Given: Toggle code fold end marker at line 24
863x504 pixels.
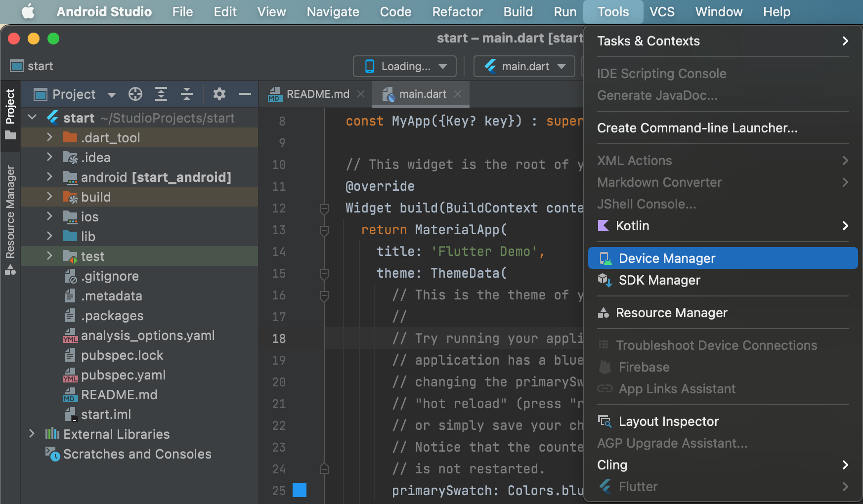Looking at the screenshot, I should click(324, 468).
